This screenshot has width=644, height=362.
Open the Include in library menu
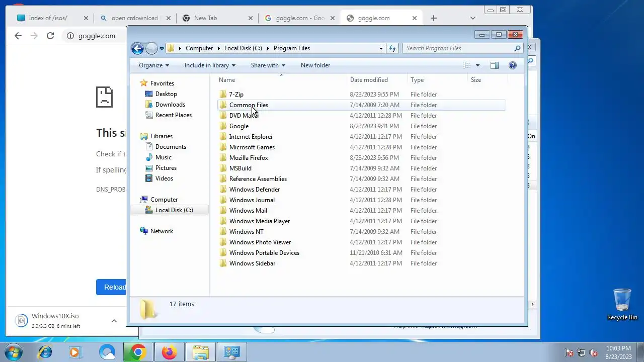pos(210,65)
